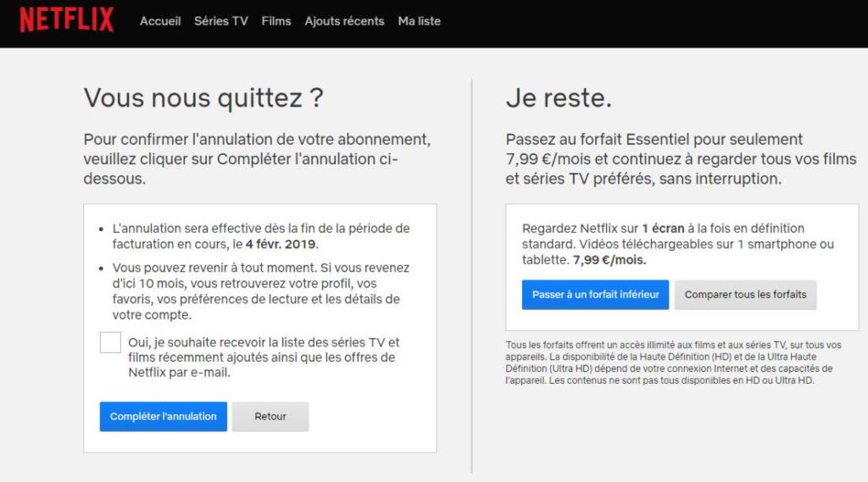Open the Accueil menu item
Image resolution: width=868 pixels, height=482 pixels.
tap(160, 21)
